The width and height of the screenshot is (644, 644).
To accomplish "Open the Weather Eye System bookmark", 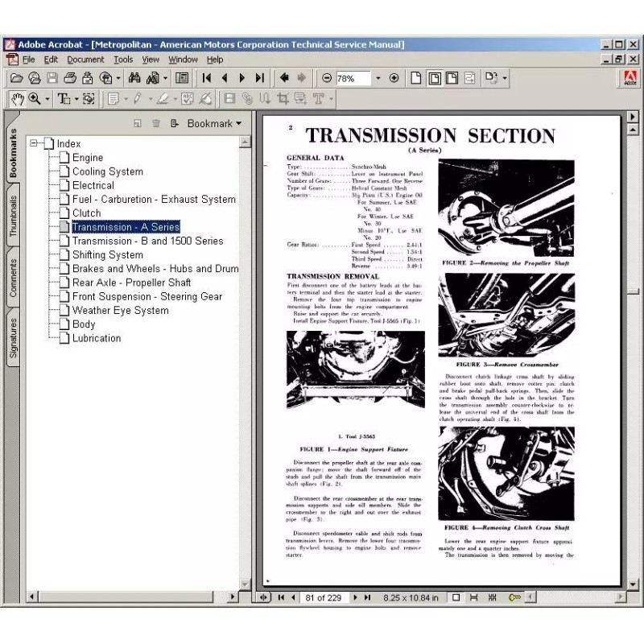I will [x=120, y=310].
